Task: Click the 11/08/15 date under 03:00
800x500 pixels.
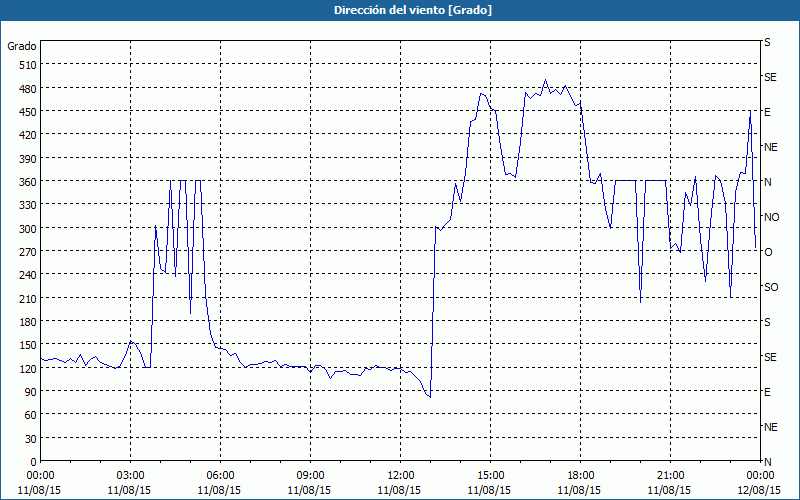Action: point(129,490)
